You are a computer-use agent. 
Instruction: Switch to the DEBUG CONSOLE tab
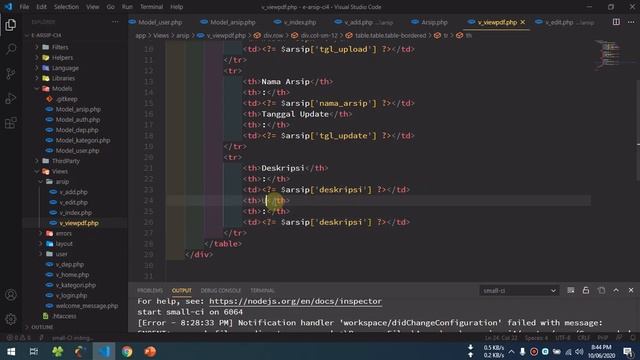tap(220, 291)
